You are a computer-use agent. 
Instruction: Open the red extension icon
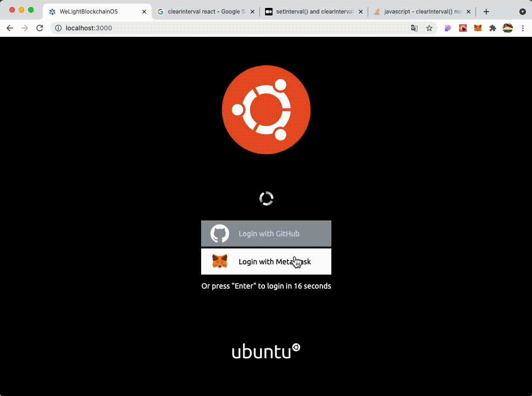tap(463, 28)
